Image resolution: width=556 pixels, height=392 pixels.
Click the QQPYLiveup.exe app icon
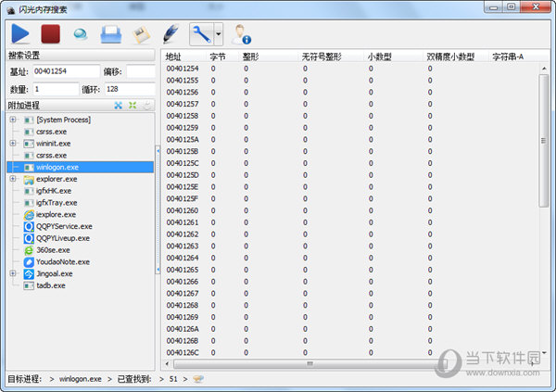29,238
